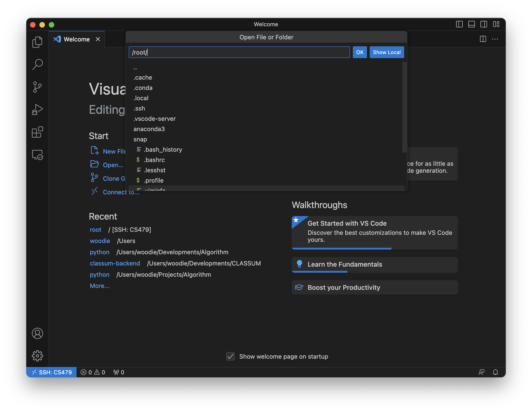Toggle primary side bar layout button
This screenshot has height=412, width=532.
(x=459, y=24)
